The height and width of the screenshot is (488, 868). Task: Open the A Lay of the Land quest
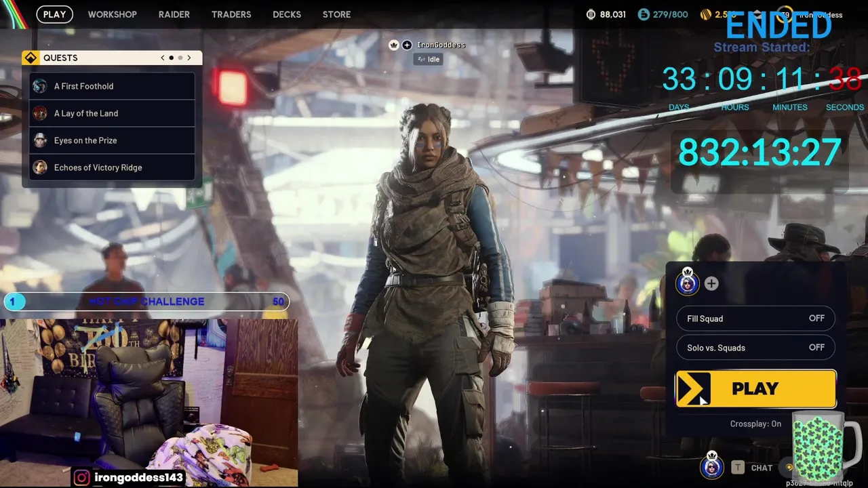(113, 113)
